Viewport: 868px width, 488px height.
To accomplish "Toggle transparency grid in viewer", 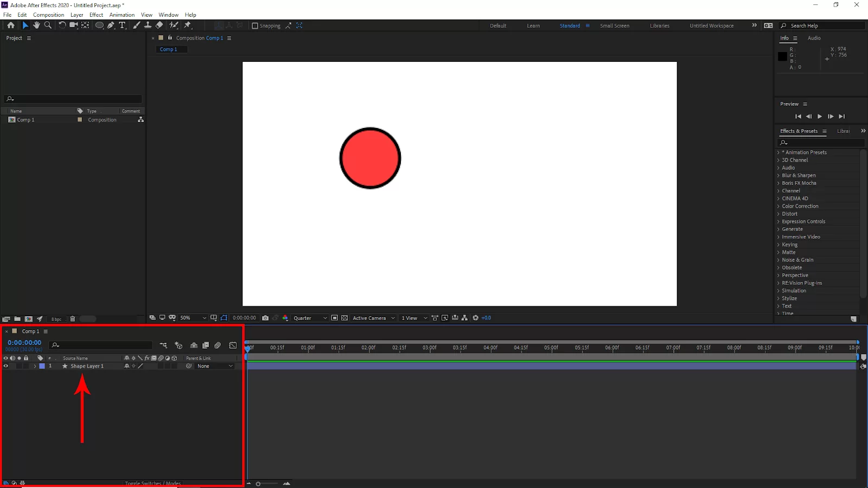I will 344,318.
